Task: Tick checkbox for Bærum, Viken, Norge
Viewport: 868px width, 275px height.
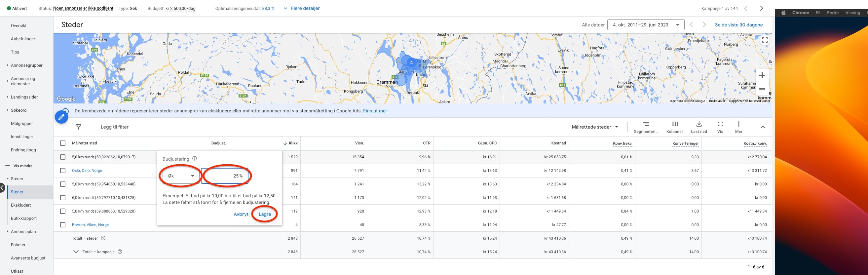Action: tap(63, 225)
